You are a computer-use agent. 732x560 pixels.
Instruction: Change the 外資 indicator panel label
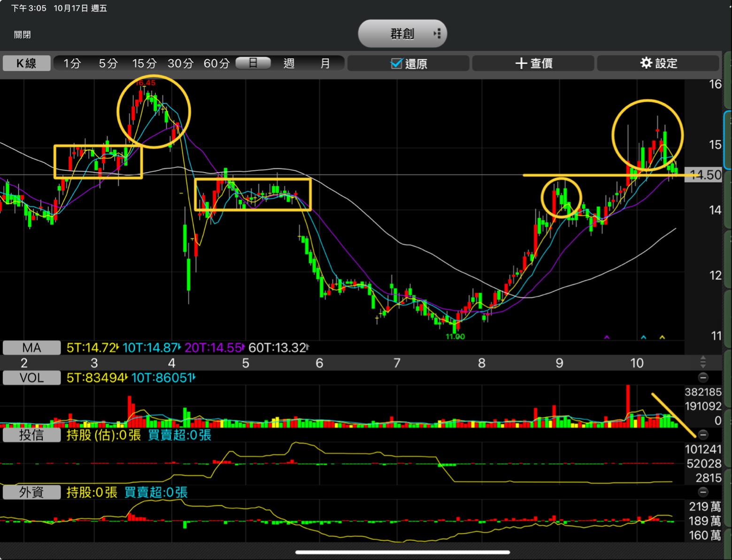tap(31, 492)
